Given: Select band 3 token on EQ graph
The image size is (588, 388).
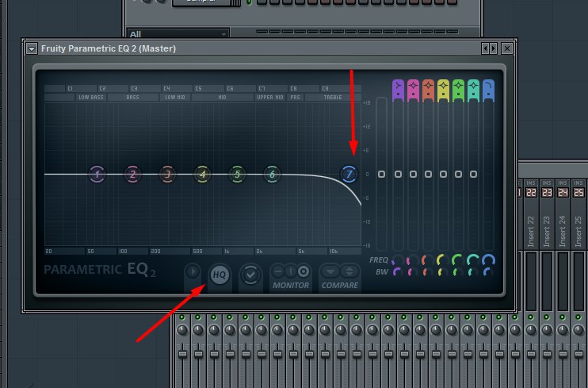Looking at the screenshot, I should [x=168, y=175].
